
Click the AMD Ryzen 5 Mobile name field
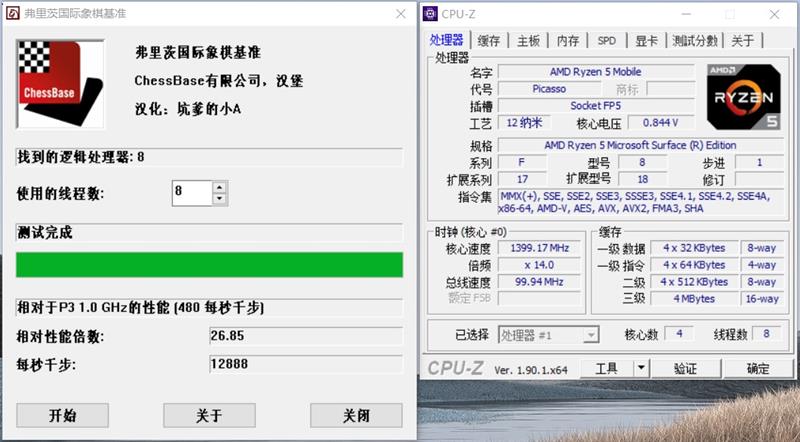pyautogui.click(x=596, y=72)
